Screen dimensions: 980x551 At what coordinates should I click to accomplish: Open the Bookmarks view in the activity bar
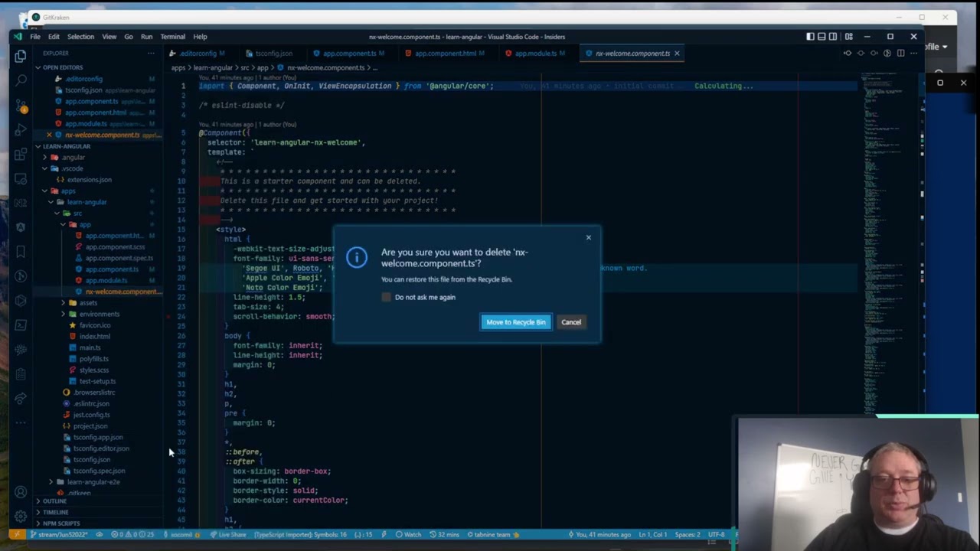[x=21, y=252]
